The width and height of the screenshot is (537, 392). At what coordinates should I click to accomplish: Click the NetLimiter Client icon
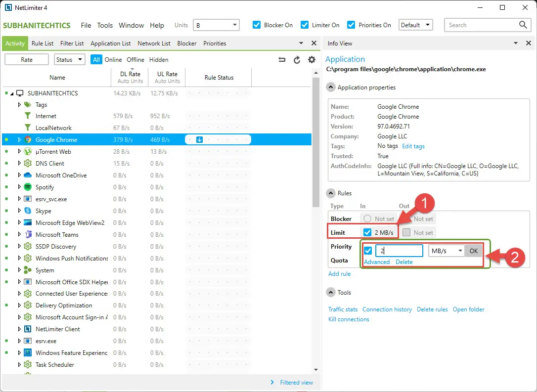click(28, 329)
